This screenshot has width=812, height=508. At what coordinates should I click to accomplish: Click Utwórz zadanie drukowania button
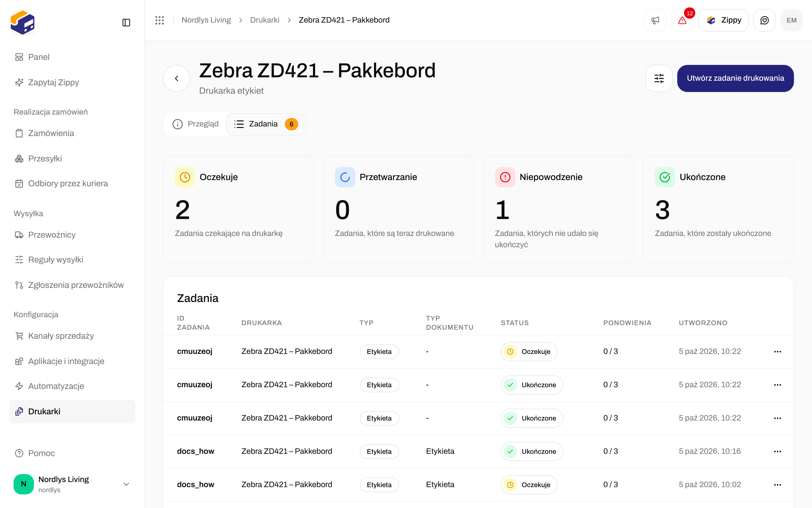pyautogui.click(x=735, y=78)
